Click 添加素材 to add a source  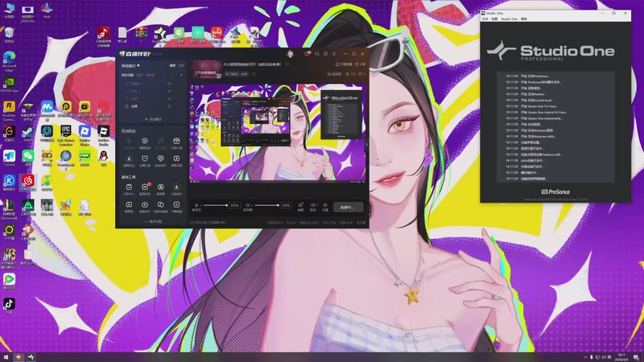pyautogui.click(x=153, y=119)
